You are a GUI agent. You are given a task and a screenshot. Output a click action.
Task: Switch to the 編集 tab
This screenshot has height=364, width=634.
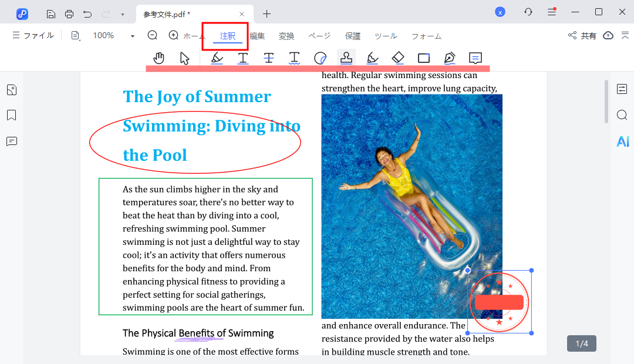257,36
